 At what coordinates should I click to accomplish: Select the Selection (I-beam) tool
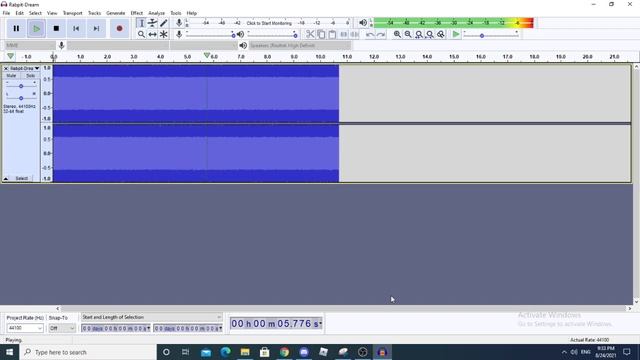(x=141, y=23)
